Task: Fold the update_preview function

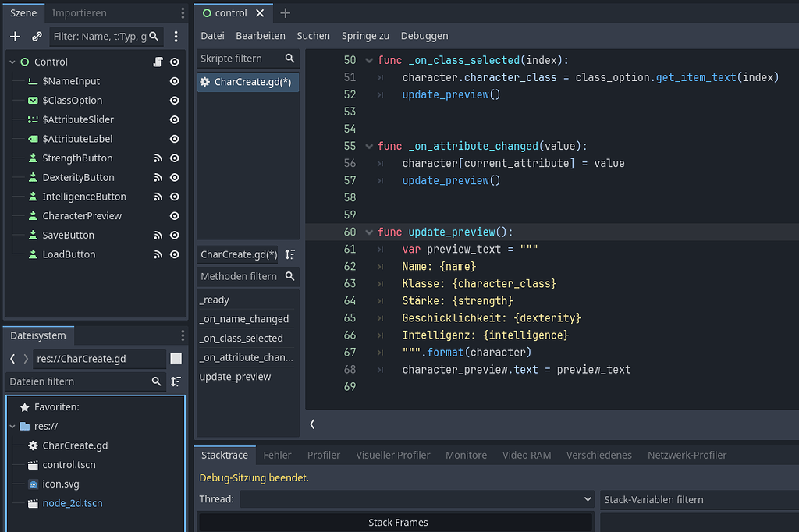Action: (369, 232)
